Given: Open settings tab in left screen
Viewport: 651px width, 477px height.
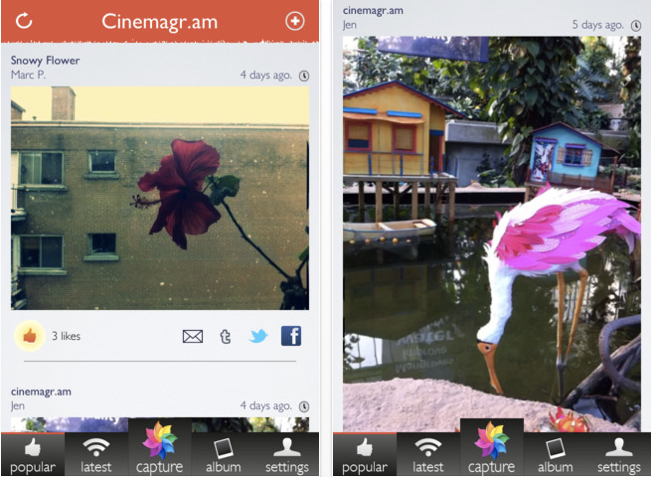Looking at the screenshot, I should (x=287, y=454).
